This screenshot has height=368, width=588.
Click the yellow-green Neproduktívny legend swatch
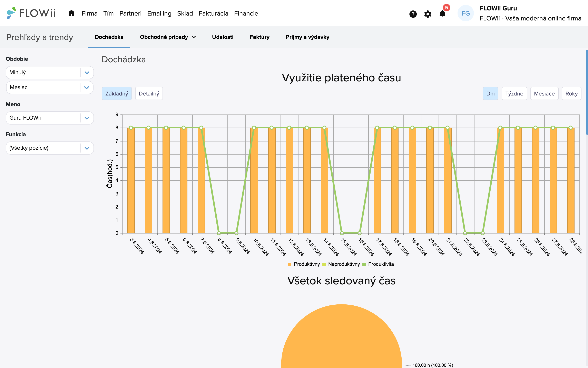pos(324,264)
